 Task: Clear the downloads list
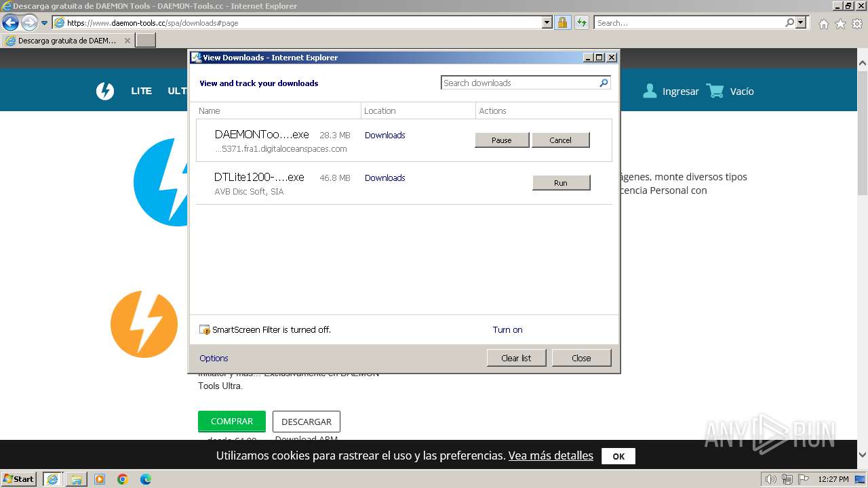516,358
